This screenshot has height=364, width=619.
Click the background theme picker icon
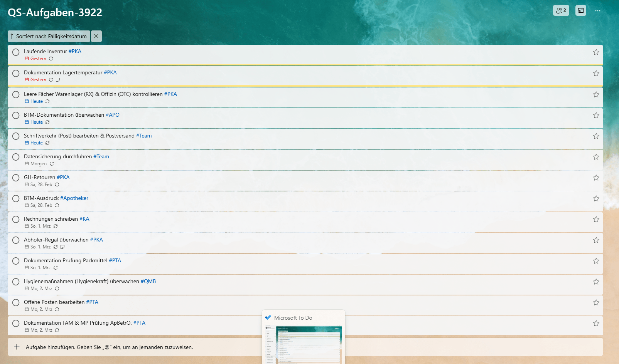click(580, 10)
